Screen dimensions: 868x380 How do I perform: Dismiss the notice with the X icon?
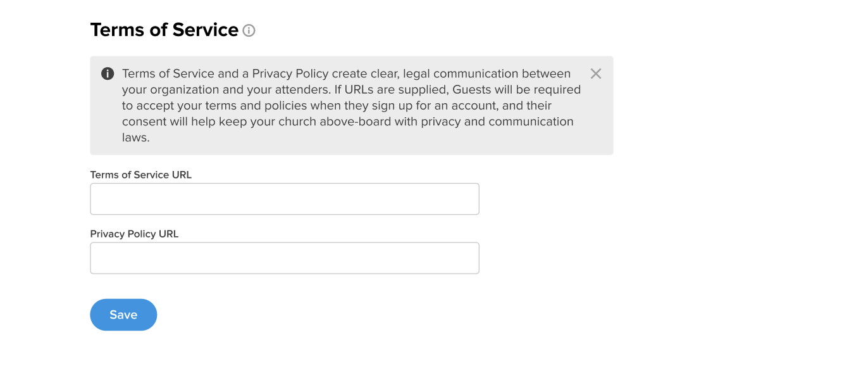pos(596,73)
